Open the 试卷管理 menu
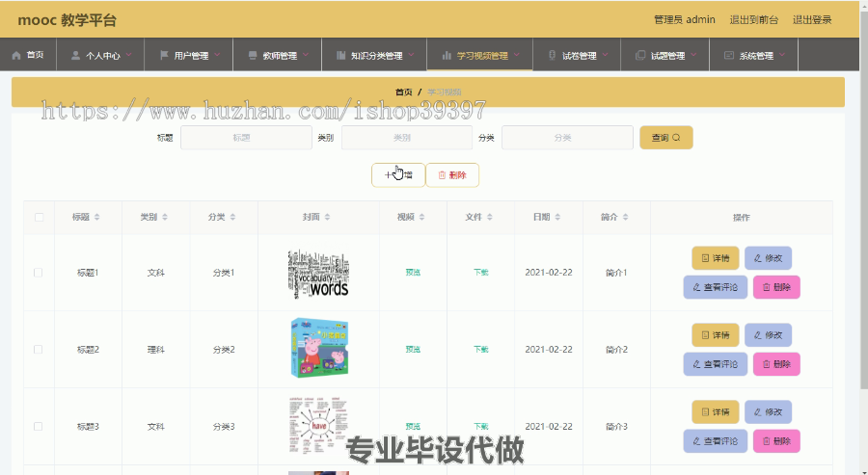 [x=577, y=55]
